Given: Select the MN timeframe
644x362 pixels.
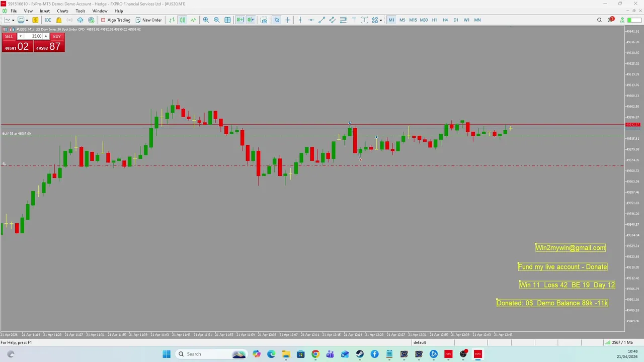Looking at the screenshot, I should click(477, 20).
